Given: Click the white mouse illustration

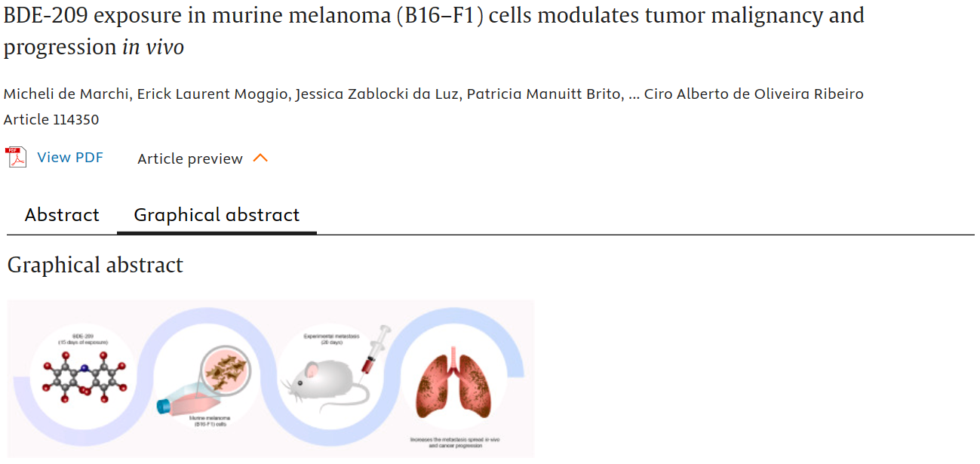Looking at the screenshot, I should (x=325, y=379).
